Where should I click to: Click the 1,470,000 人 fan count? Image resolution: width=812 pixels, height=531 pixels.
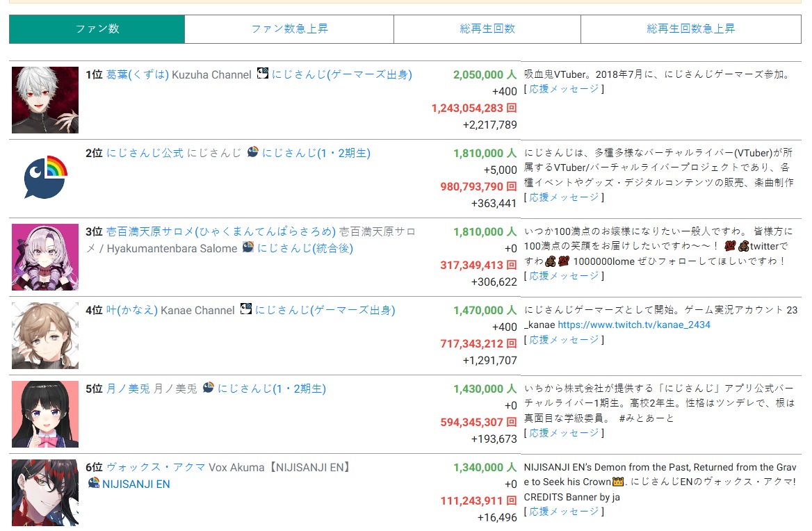[x=485, y=311]
